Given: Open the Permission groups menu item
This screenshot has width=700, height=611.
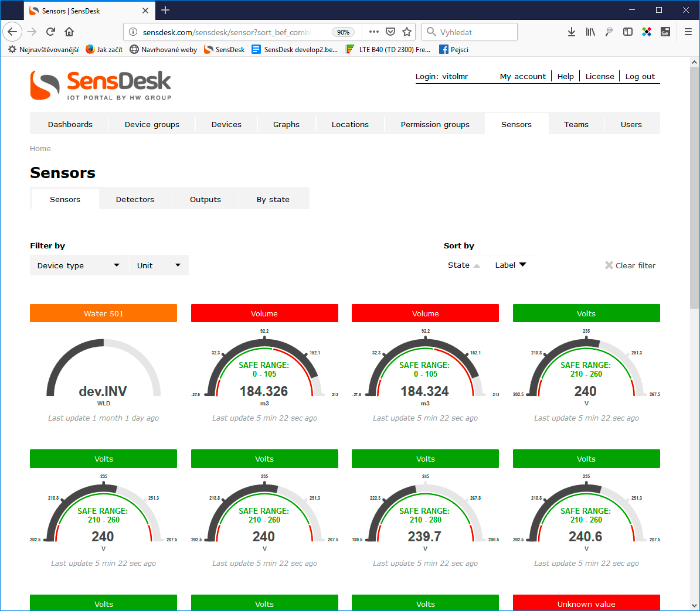Looking at the screenshot, I should click(435, 124).
